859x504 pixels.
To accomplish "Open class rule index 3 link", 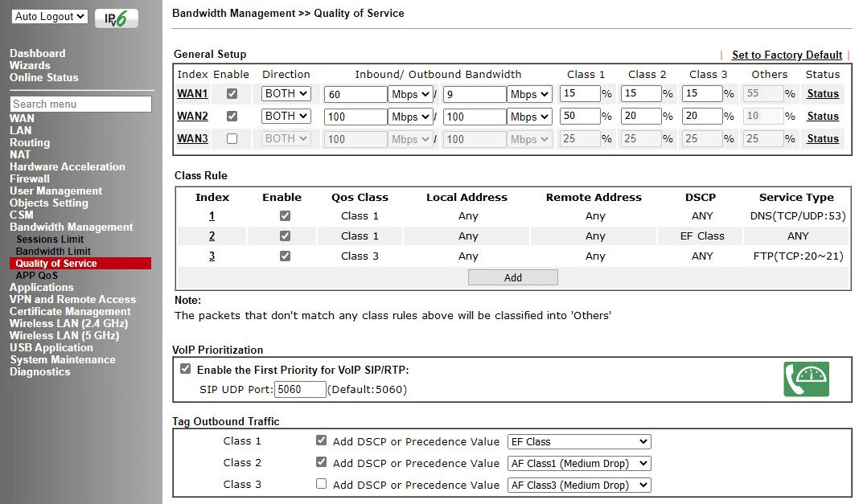I will pyautogui.click(x=212, y=256).
